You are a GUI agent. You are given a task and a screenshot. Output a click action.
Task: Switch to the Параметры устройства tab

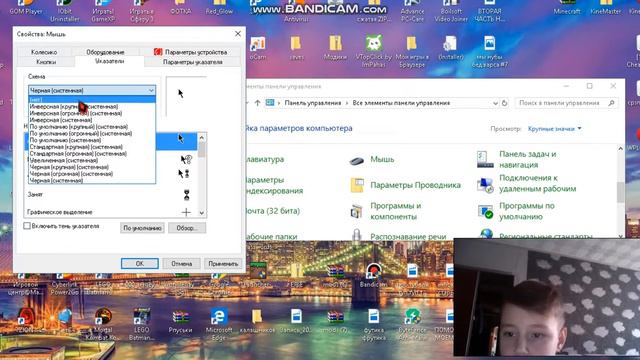[190, 52]
